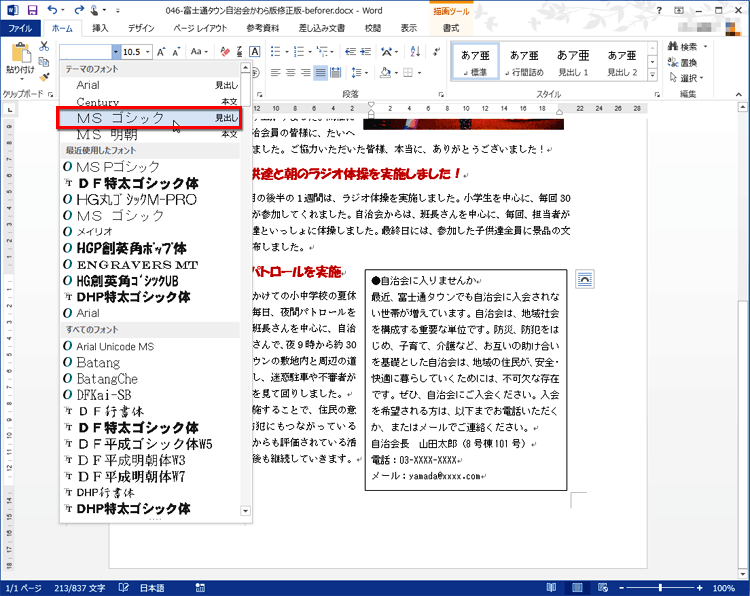The width and height of the screenshot is (750, 596).
Task: Open shading color dropdown arrow
Action: pos(397,73)
